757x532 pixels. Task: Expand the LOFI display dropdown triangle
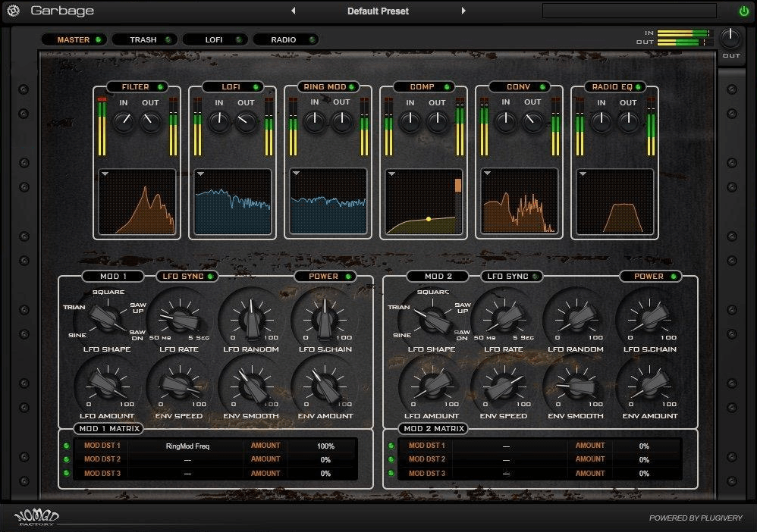pyautogui.click(x=201, y=174)
